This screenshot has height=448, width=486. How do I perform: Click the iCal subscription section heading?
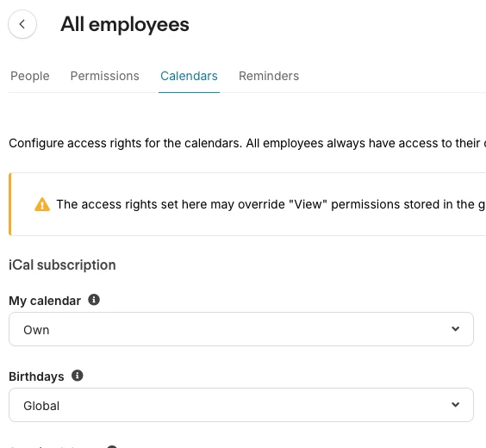pos(62,265)
